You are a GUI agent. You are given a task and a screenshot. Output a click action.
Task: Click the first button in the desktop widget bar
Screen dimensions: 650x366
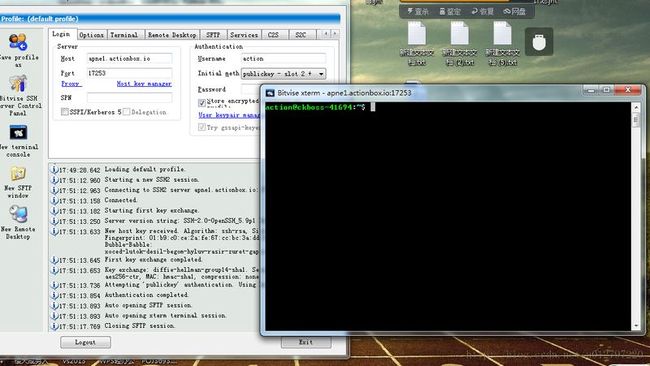pos(417,12)
